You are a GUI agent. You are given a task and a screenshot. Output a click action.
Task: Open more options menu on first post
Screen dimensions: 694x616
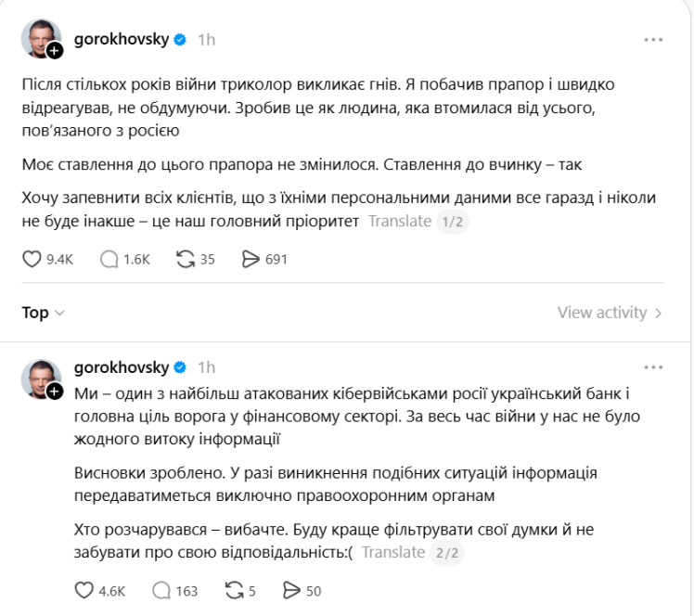tap(654, 40)
